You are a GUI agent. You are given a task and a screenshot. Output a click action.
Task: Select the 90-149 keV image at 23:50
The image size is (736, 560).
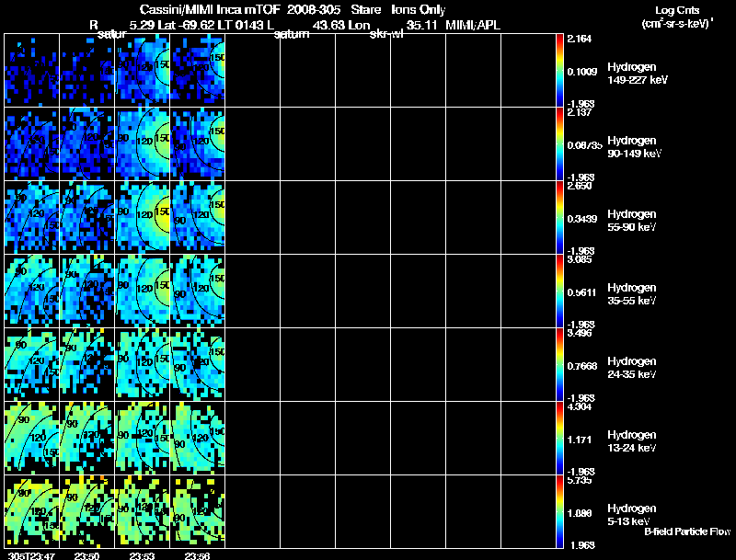point(87,144)
